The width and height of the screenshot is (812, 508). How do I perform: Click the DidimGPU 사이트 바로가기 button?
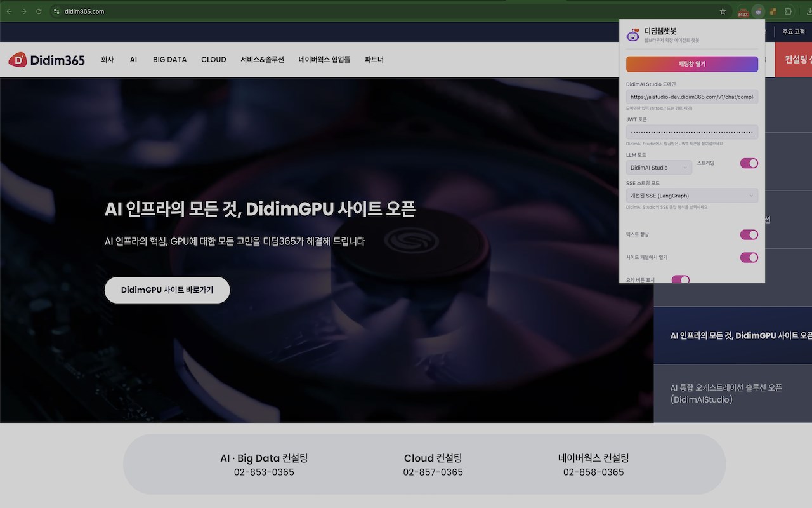coord(167,290)
